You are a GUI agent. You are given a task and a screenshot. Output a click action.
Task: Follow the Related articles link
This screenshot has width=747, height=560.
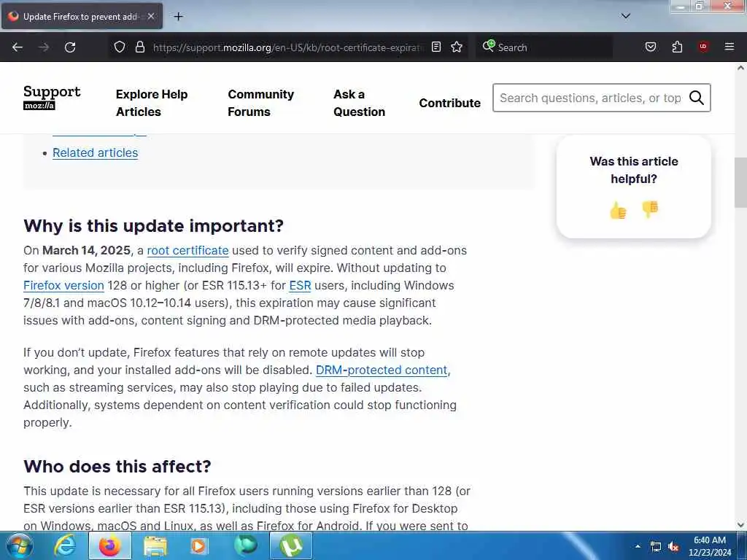tap(96, 153)
